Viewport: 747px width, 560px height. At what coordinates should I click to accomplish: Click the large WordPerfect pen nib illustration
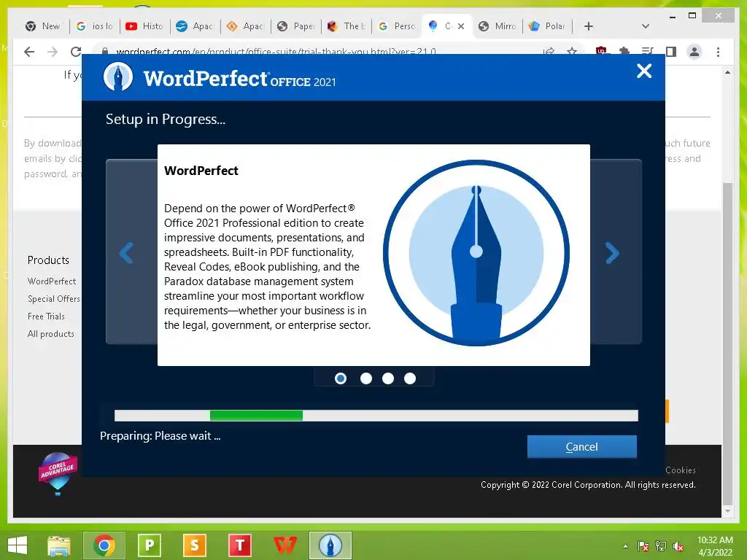click(476, 253)
